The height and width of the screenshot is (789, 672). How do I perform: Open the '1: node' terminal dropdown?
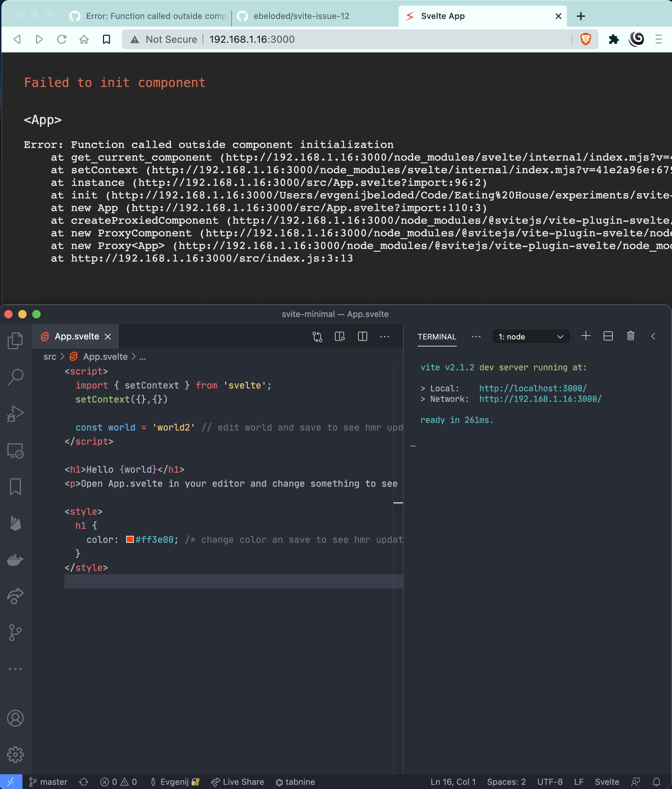click(530, 336)
